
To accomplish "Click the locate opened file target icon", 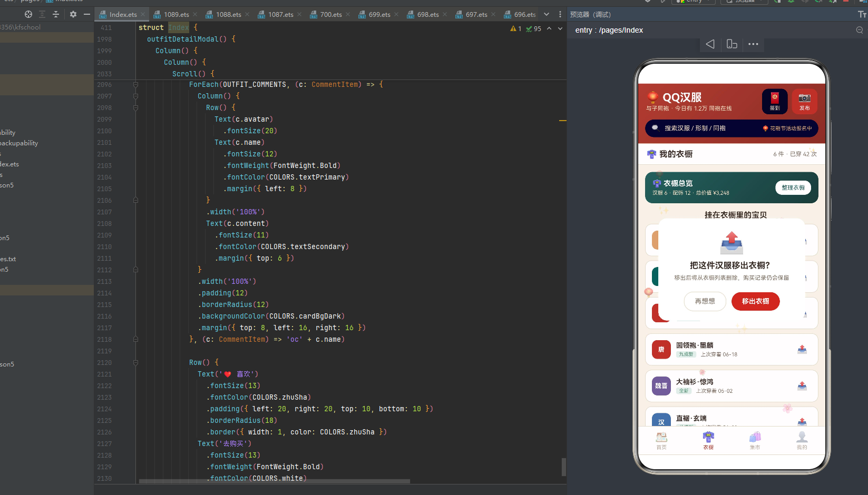I will tap(28, 14).
